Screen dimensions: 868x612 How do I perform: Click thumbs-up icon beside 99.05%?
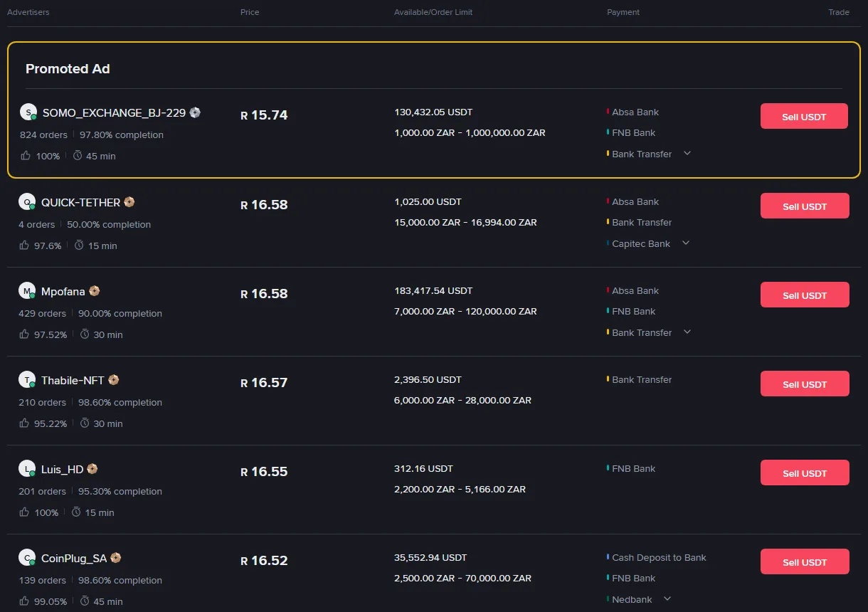pyautogui.click(x=24, y=601)
